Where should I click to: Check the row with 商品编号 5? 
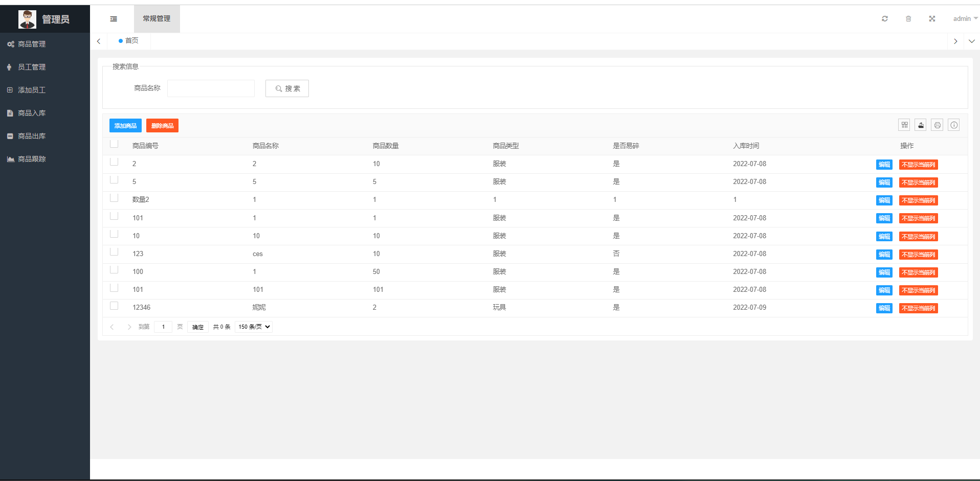[x=114, y=180]
